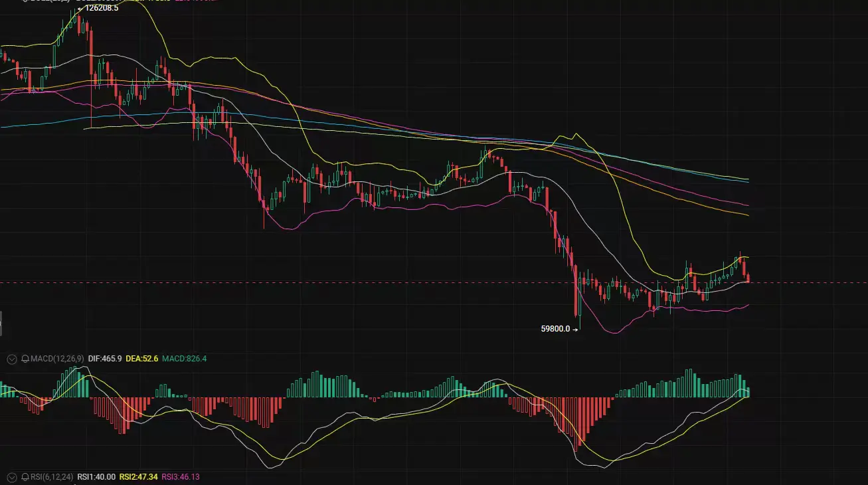The width and height of the screenshot is (868, 485).
Task: Select the DIF:465.9 value
Action: click(105, 359)
